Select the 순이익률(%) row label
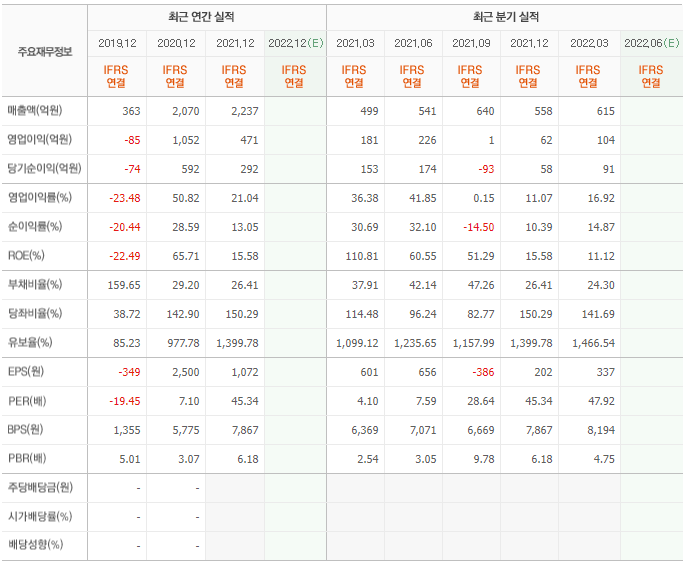The height and width of the screenshot is (561, 687). pyautogui.click(x=35, y=226)
